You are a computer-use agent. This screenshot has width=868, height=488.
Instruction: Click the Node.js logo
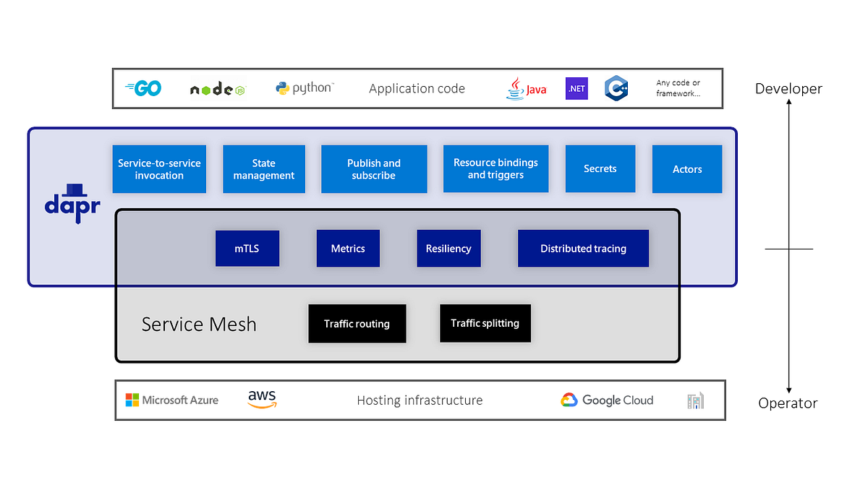(x=216, y=88)
